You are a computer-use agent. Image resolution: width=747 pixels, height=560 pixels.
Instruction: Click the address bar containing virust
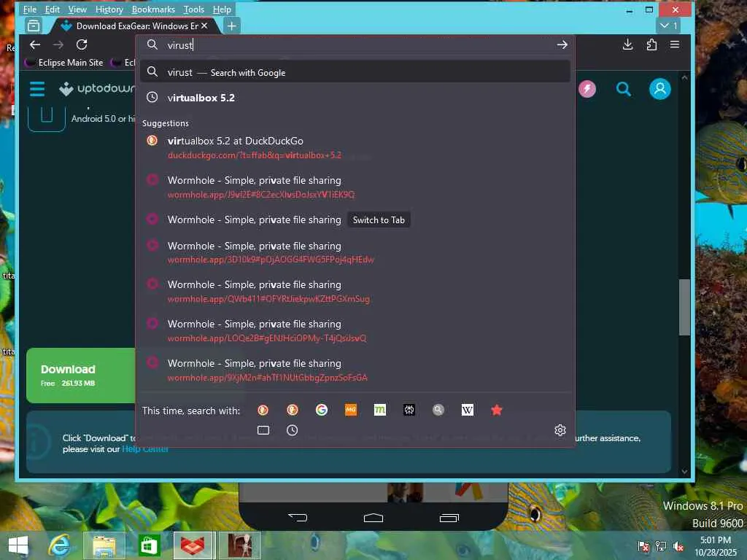(x=355, y=44)
